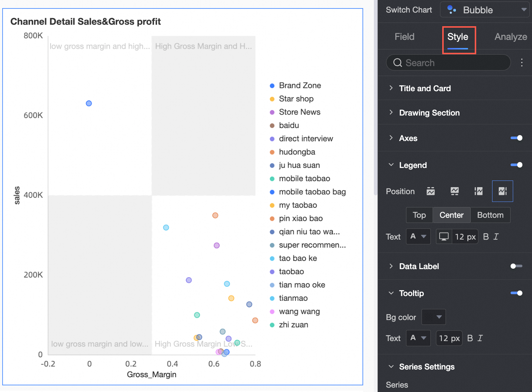Set legend position to bottom
Image resolution: width=532 pixels, height=392 pixels.
click(x=454, y=191)
